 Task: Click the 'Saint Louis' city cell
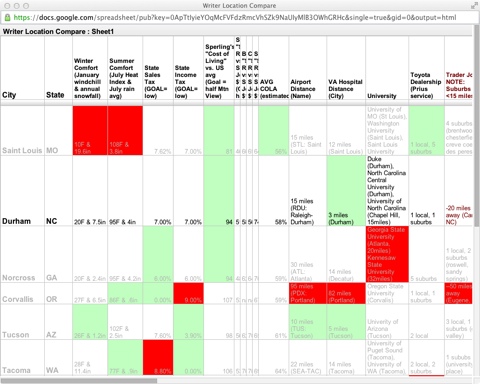point(23,131)
